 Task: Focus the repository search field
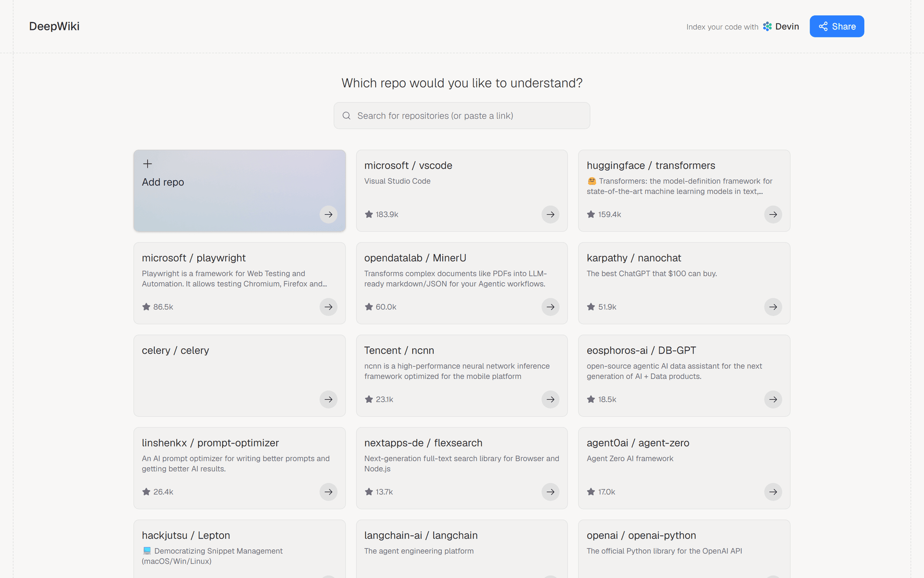pyautogui.click(x=462, y=116)
